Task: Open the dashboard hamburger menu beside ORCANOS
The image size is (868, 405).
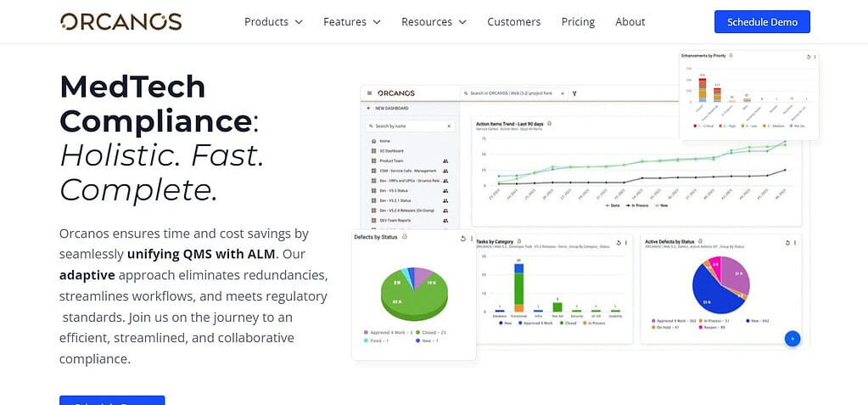Action: pos(369,93)
